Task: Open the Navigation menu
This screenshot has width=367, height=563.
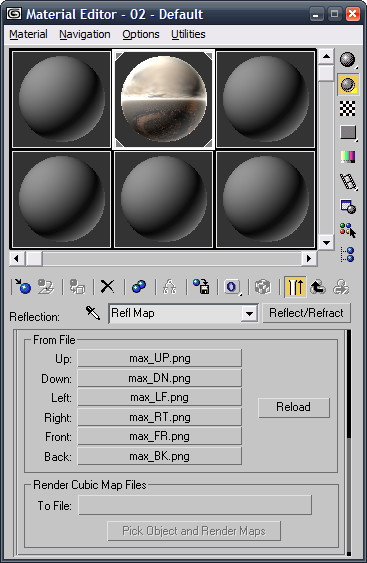Action: [x=85, y=34]
